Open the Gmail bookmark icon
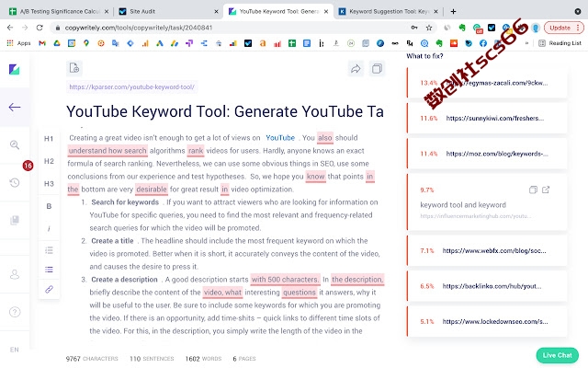 tap(42, 43)
